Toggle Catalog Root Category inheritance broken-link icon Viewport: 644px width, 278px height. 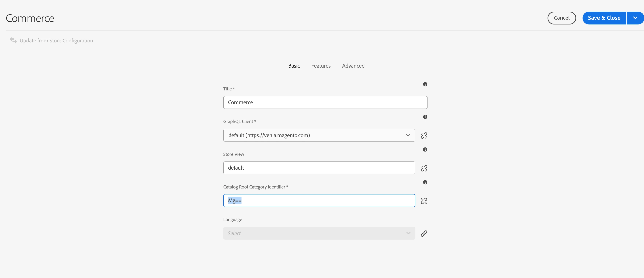point(424,201)
